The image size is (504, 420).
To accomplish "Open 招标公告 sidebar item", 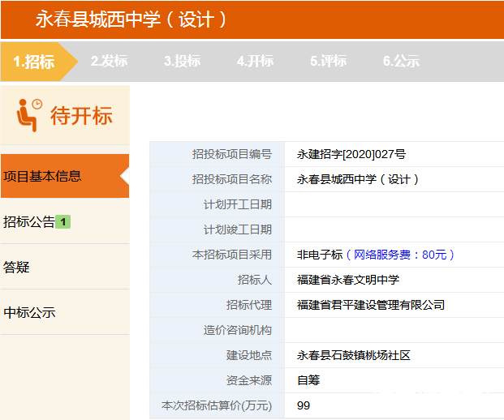I will [65, 222].
